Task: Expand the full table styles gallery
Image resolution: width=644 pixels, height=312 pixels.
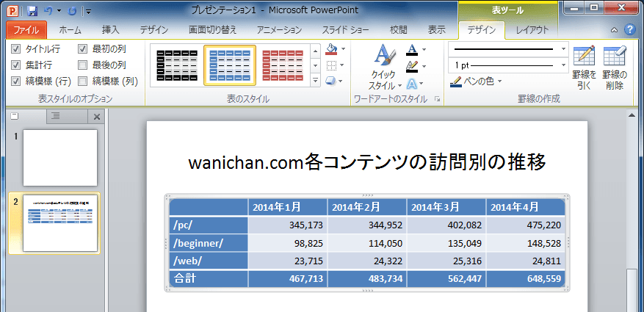Action: click(316, 80)
